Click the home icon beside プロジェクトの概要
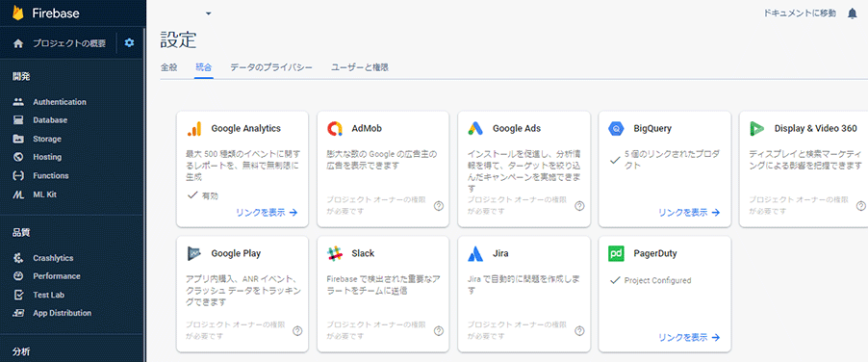This screenshot has width=868, height=362. pos(18,43)
